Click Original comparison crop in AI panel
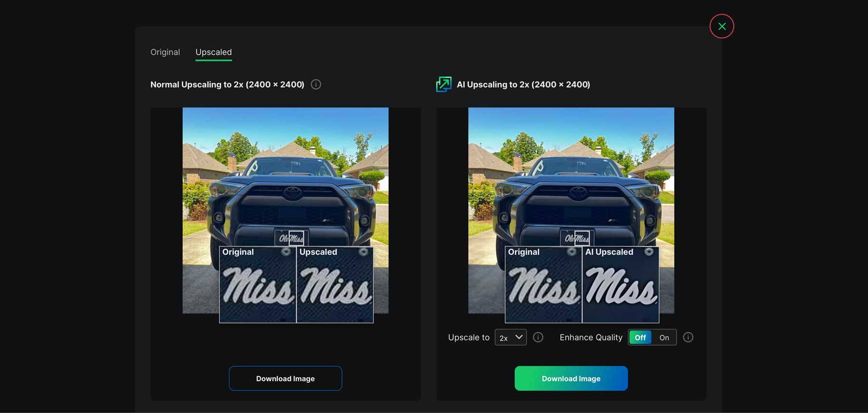 coord(543,285)
